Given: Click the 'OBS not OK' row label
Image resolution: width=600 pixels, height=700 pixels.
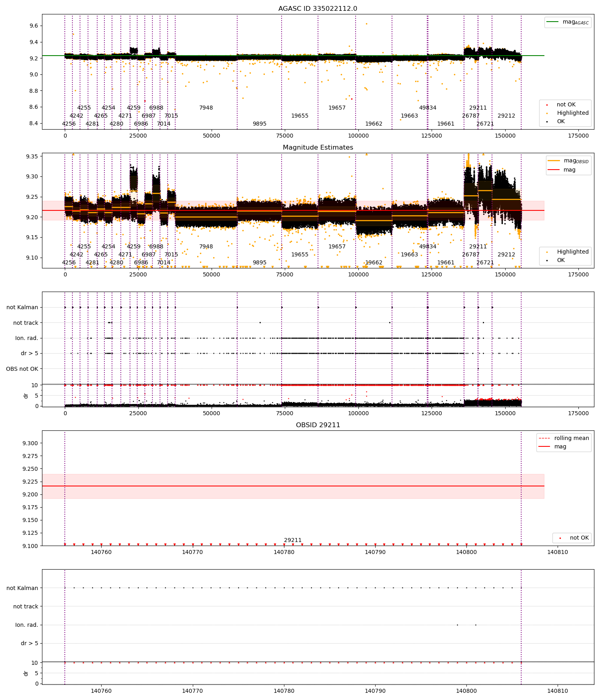Looking at the screenshot, I should [x=22, y=369].
